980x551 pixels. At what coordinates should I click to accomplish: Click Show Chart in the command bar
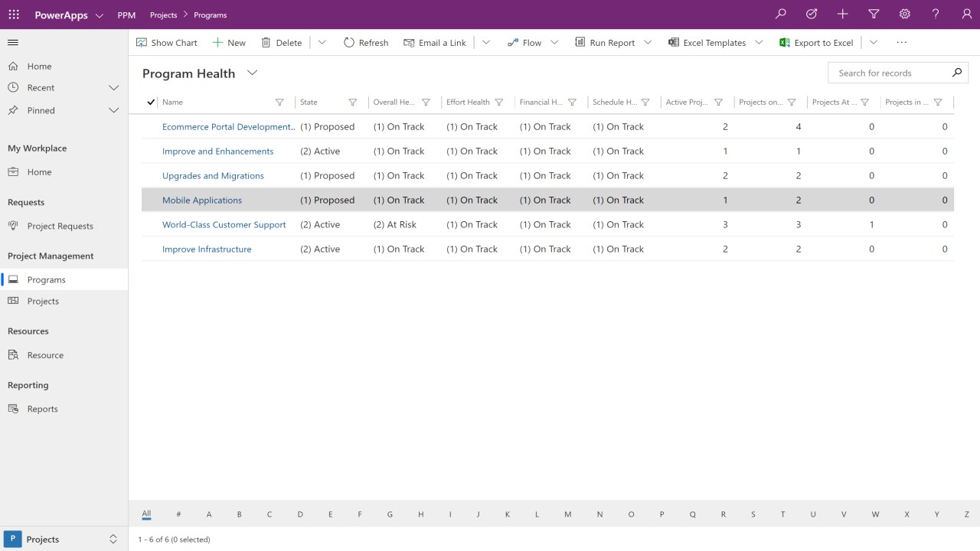pos(167,43)
